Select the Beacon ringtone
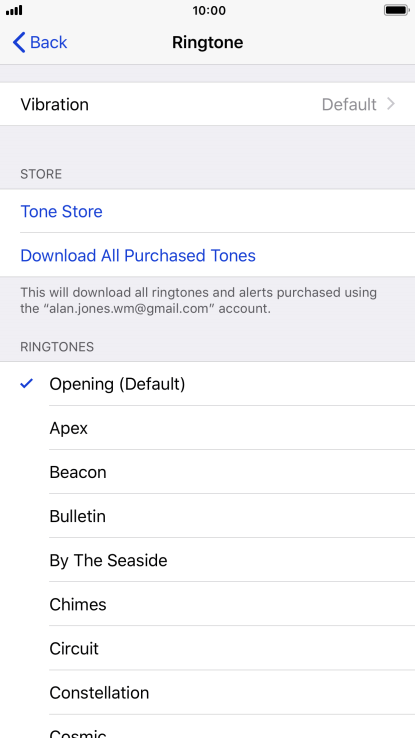The height and width of the screenshot is (738, 415). click(208, 472)
